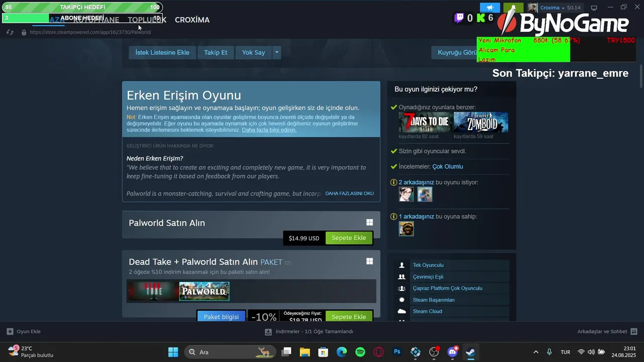This screenshot has height=362, width=644.
Task: Click the Takip Et button
Action: [215, 52]
